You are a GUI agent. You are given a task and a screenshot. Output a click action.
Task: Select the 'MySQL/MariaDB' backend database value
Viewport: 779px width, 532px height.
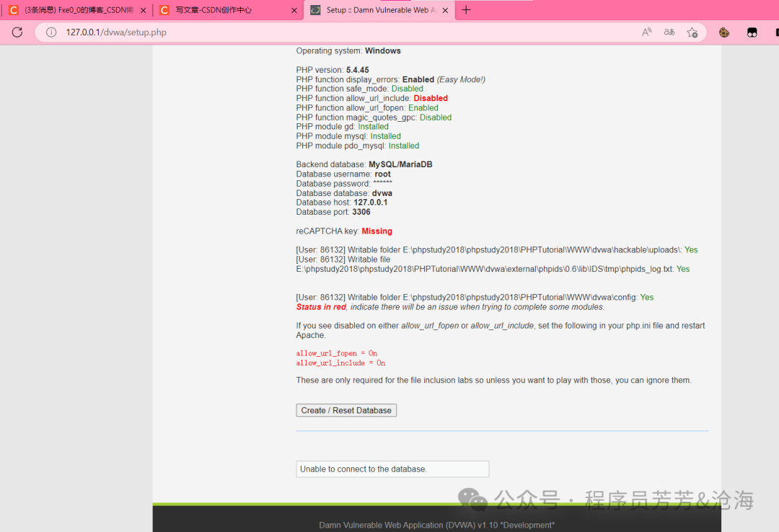click(400, 164)
